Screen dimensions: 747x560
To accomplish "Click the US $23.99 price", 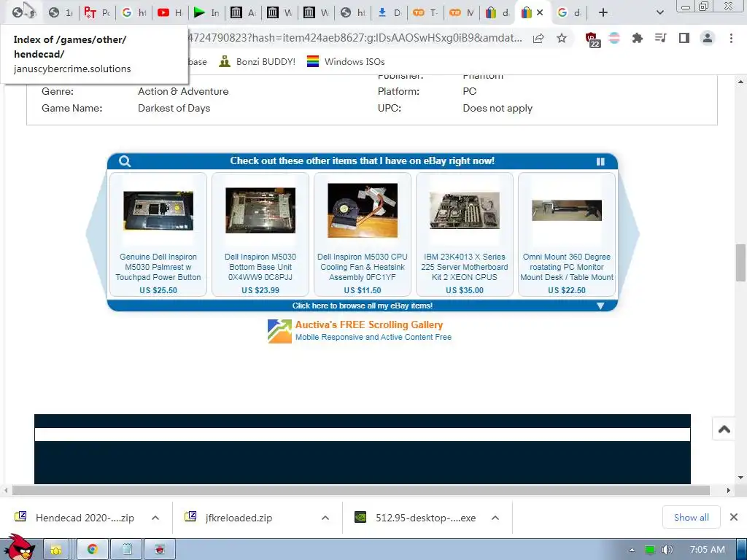I will click(x=260, y=290).
